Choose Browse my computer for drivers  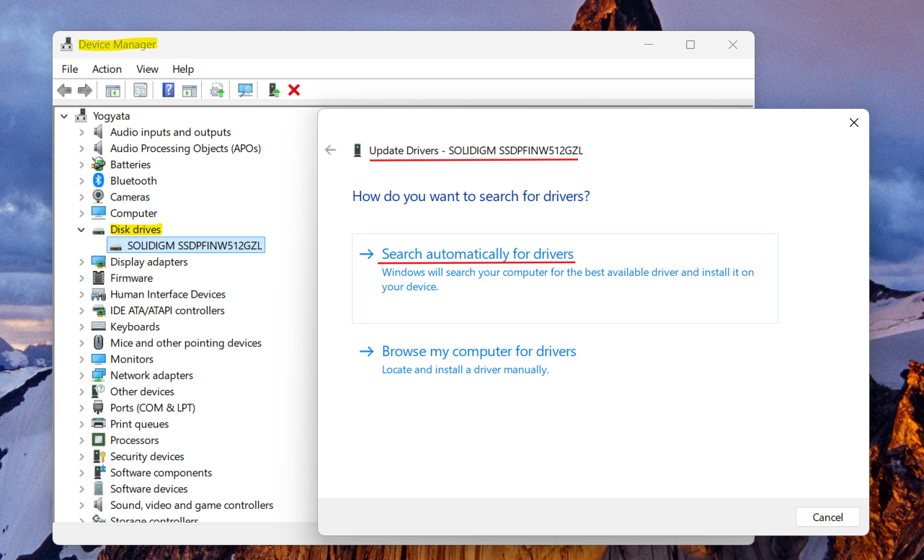pos(479,351)
